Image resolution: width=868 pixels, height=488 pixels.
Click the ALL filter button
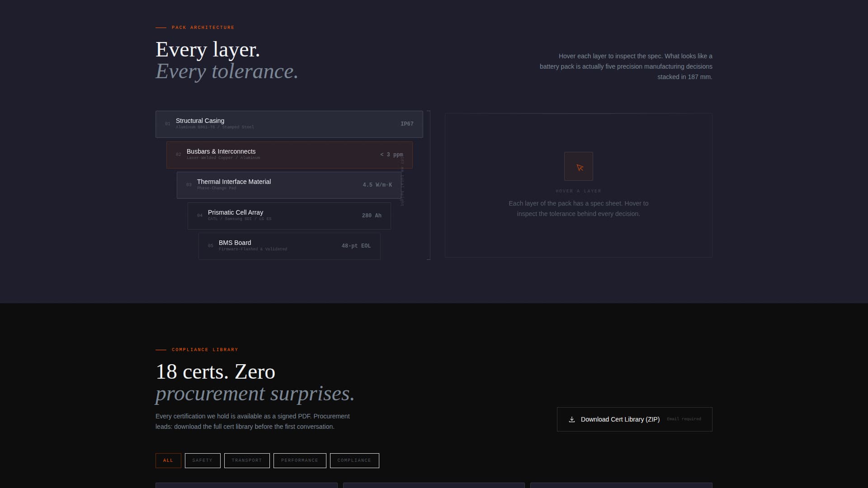click(168, 460)
